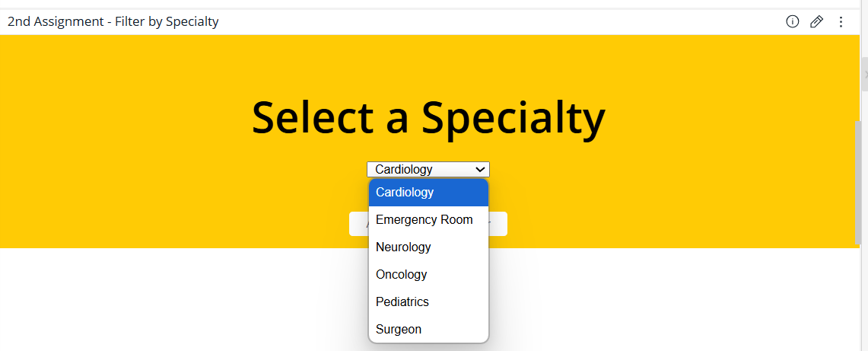Click the "2nd Assignment - Filter by Specialty" title
This screenshot has height=351, width=868.
pos(113,21)
